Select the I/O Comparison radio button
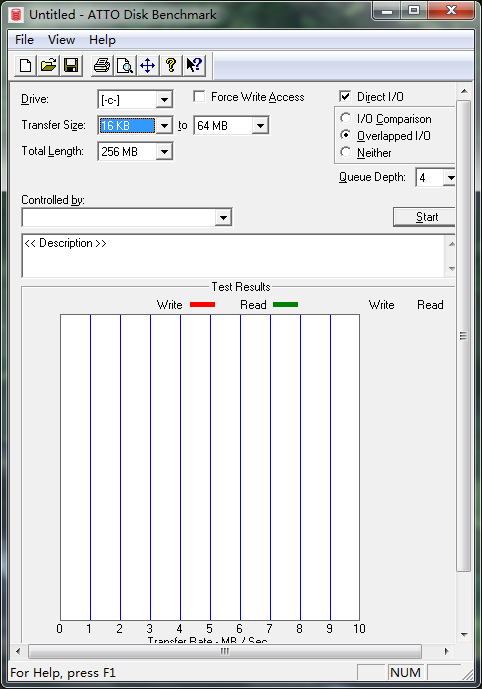The height and width of the screenshot is (689, 482). (x=346, y=118)
